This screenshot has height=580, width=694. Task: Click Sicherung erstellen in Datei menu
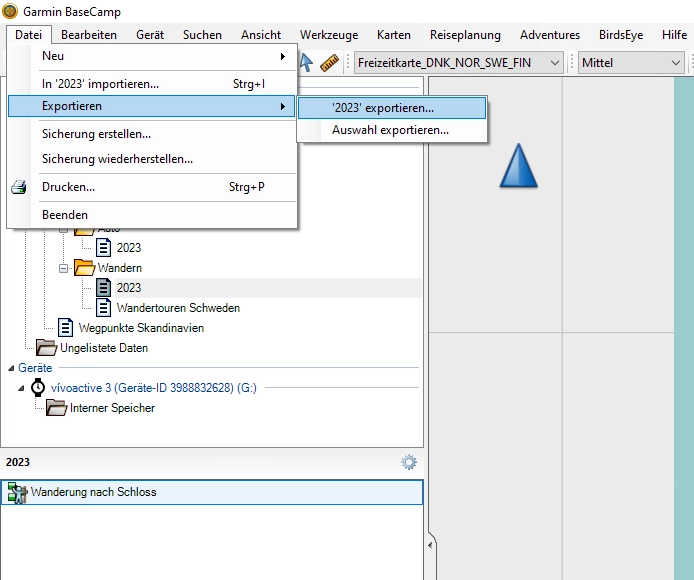[x=96, y=133]
